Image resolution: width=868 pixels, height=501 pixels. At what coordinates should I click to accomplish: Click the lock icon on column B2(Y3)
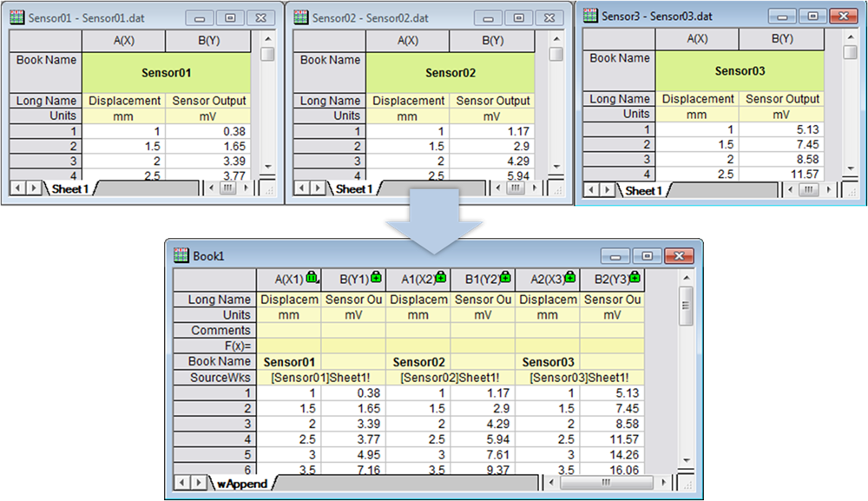click(635, 277)
